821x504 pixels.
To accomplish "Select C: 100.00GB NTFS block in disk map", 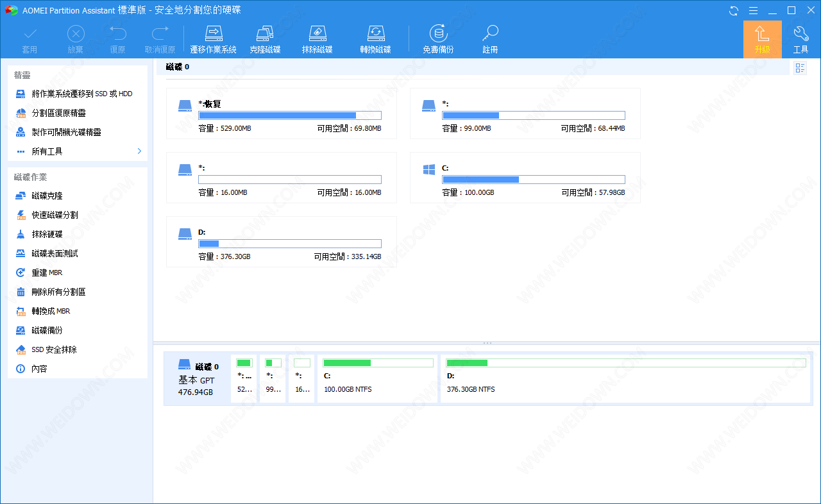I will 378,379.
